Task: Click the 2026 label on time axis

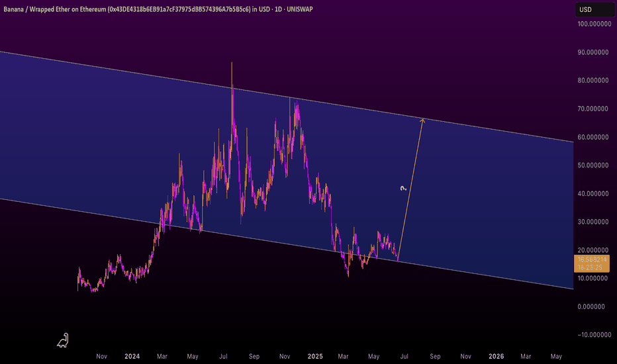Action: pos(497,356)
